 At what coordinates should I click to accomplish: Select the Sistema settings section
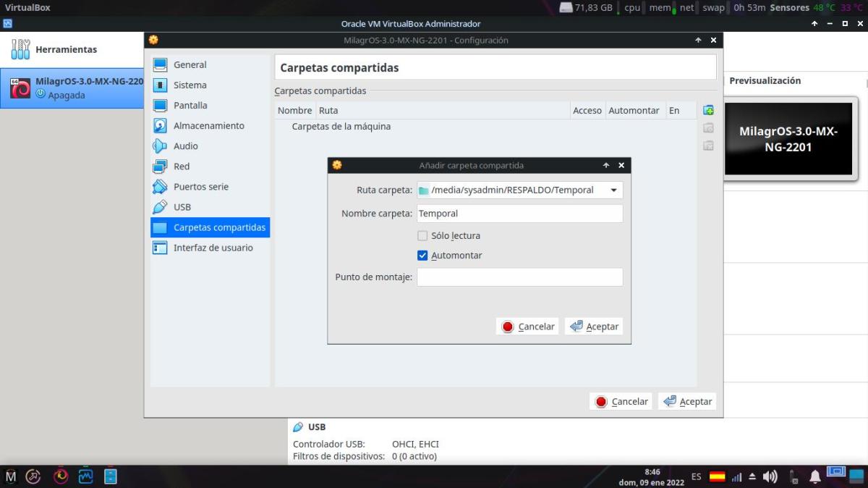click(190, 85)
